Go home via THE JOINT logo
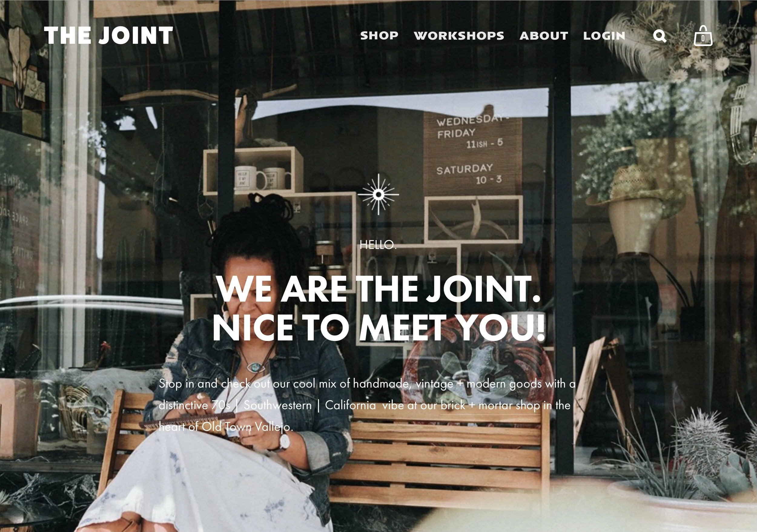 coord(108,35)
